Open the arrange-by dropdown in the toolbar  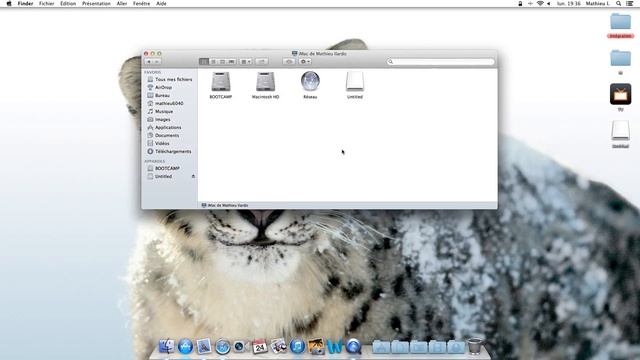246,62
